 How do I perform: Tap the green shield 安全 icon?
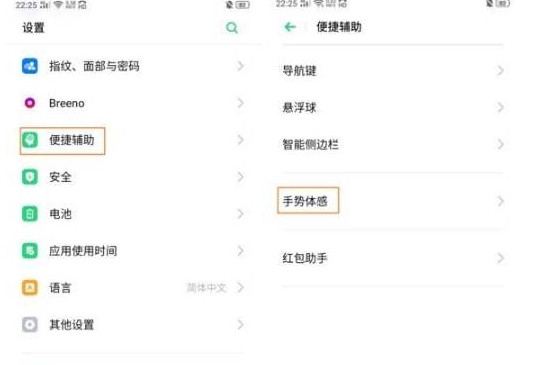point(30,177)
